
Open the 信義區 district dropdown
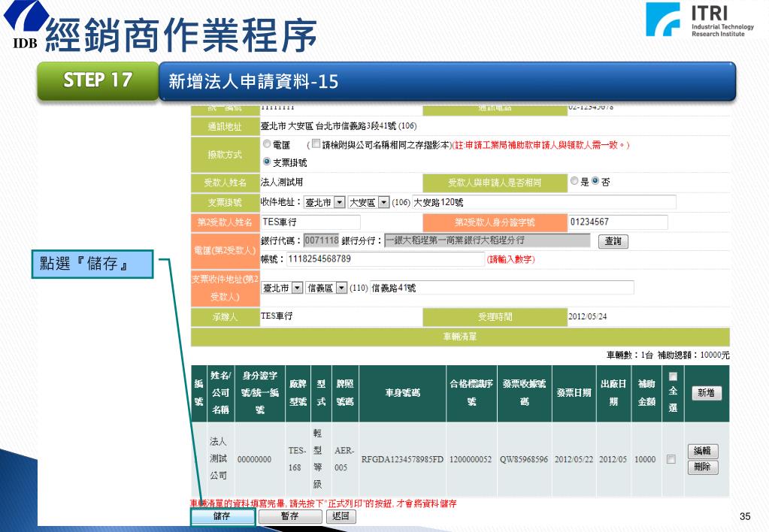point(326,288)
